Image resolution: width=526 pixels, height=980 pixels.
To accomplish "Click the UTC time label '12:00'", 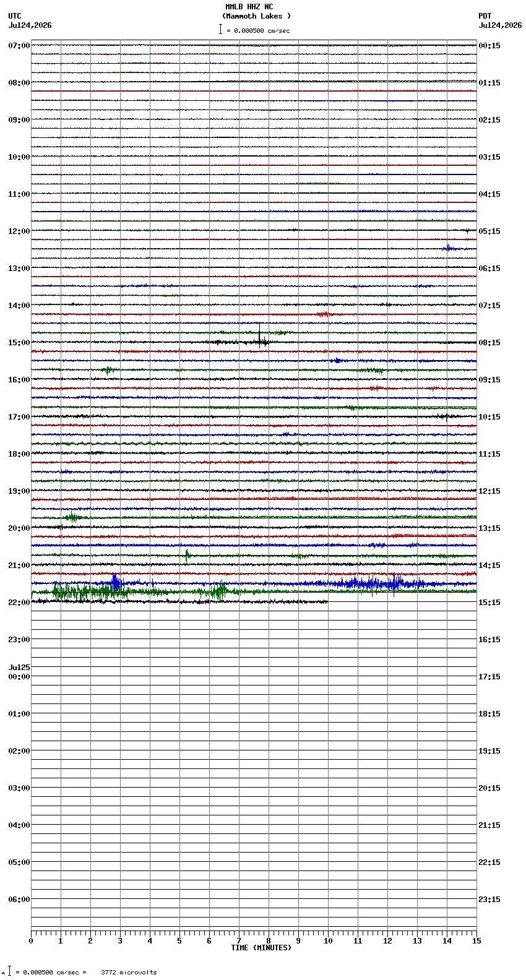I will pos(19,231).
